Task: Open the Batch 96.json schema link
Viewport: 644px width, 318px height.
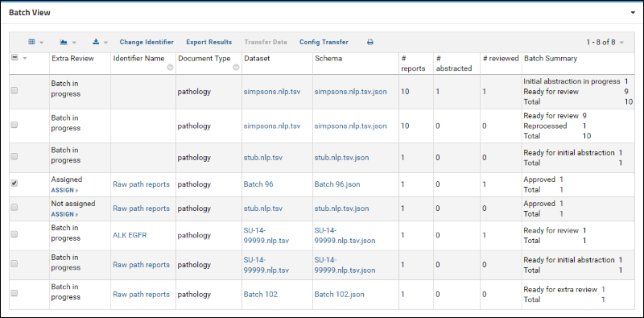Action: point(337,184)
